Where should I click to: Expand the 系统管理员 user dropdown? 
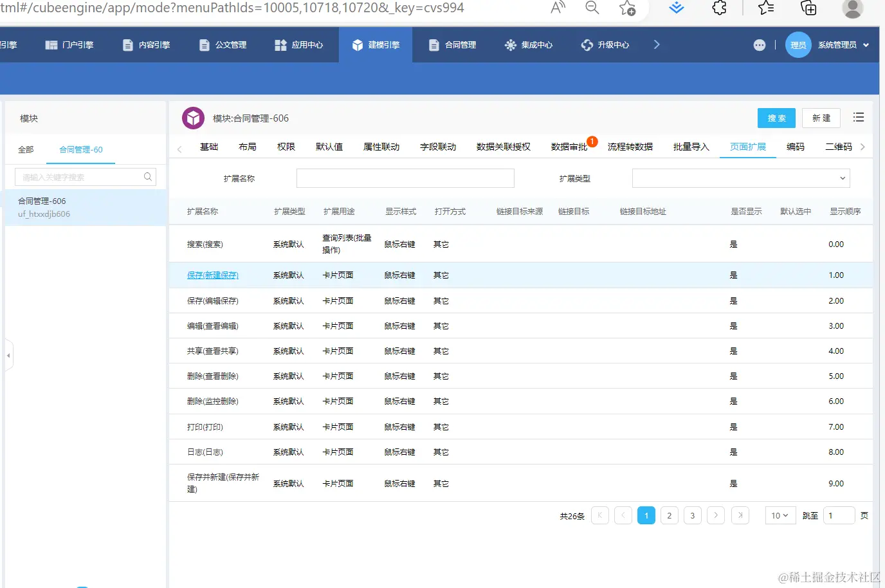(843, 45)
